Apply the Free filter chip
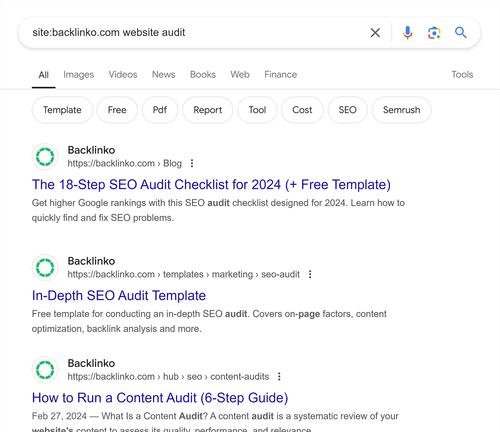Image resolution: width=500 pixels, height=432 pixels. (x=117, y=110)
